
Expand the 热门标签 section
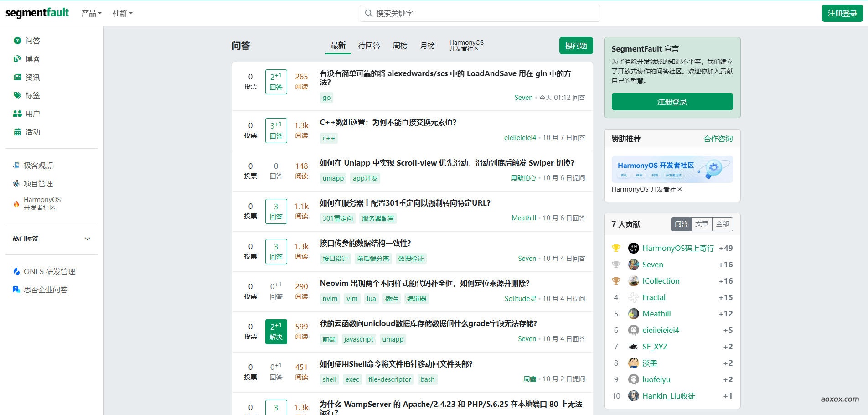coord(88,239)
